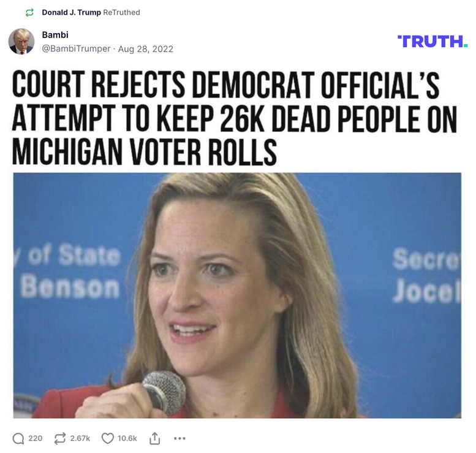This screenshot has width=476, height=453.
Task: Click the "ReTruthed" label
Action: pos(122,12)
